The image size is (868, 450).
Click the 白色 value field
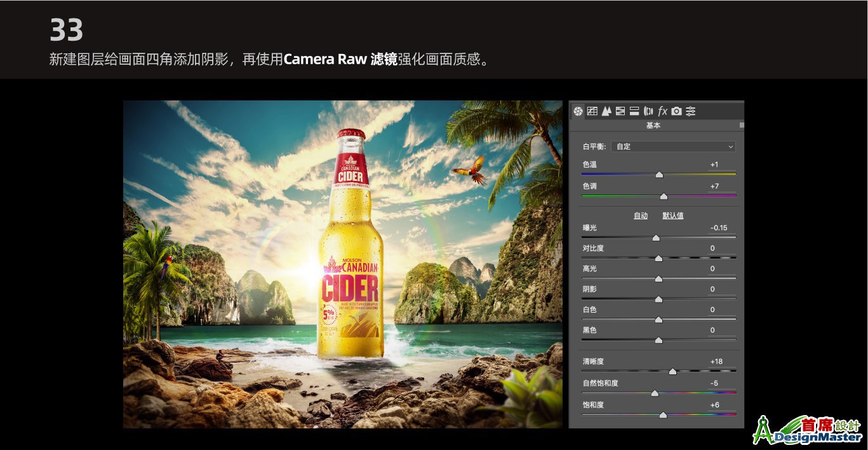point(722,310)
